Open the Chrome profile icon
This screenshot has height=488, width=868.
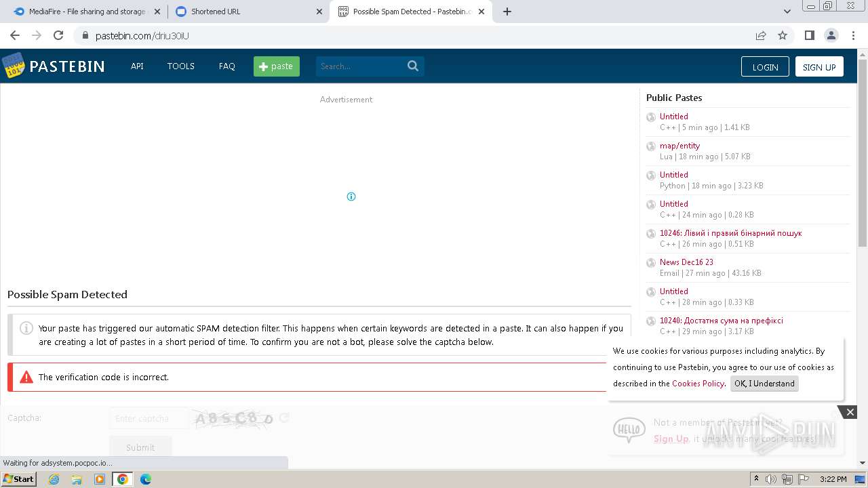tap(831, 35)
